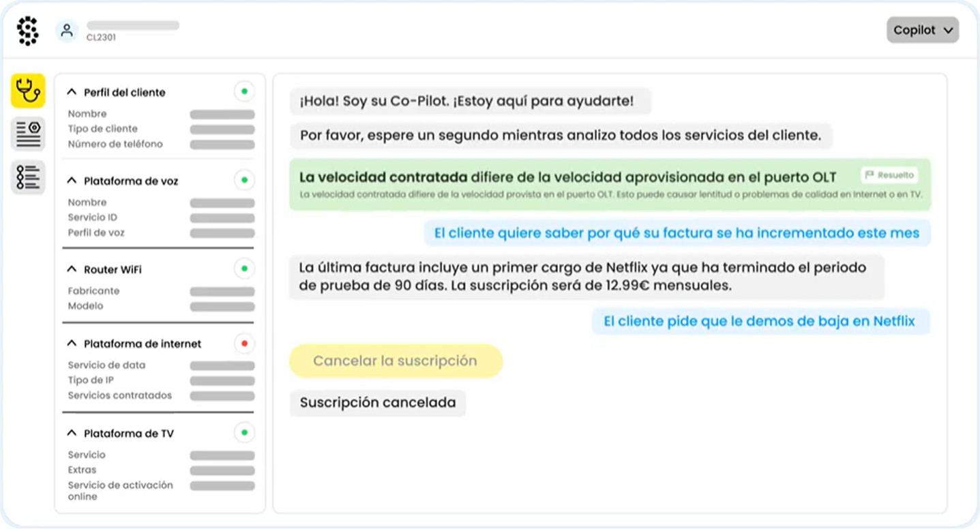This screenshot has height=529, width=980.
Task: Open the Copilot dropdown menu
Action: 923,30
